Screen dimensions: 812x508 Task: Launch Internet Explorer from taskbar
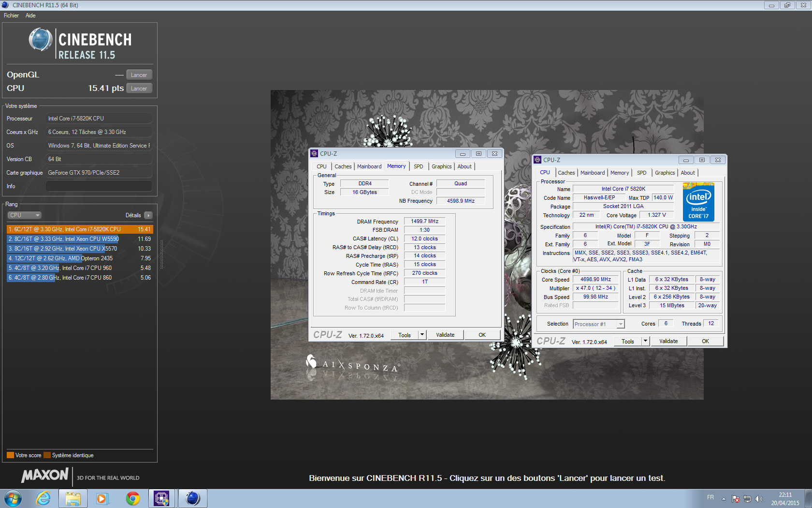(43, 498)
